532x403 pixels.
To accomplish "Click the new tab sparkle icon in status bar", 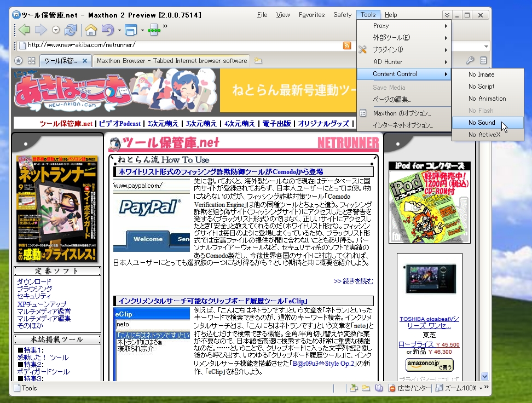I will [x=366, y=388].
